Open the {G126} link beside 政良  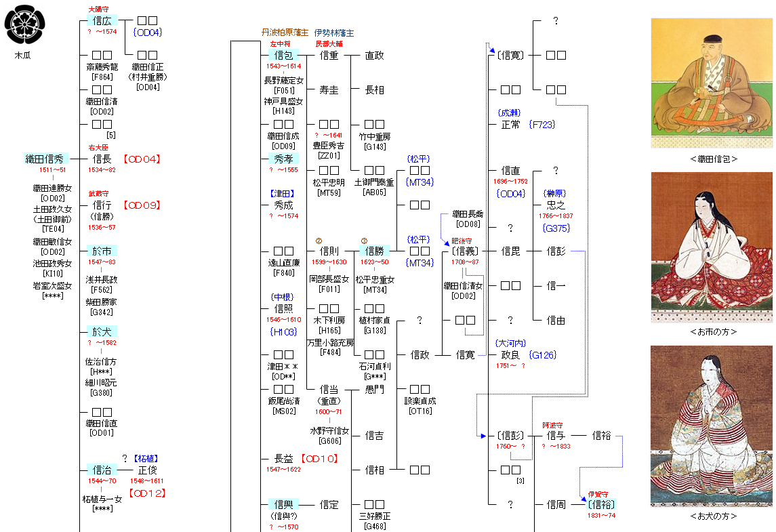543,354
